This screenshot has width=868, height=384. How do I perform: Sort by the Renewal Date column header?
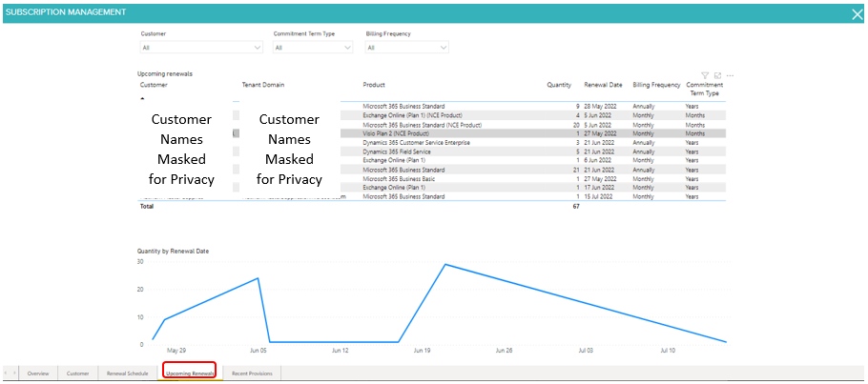pos(604,85)
